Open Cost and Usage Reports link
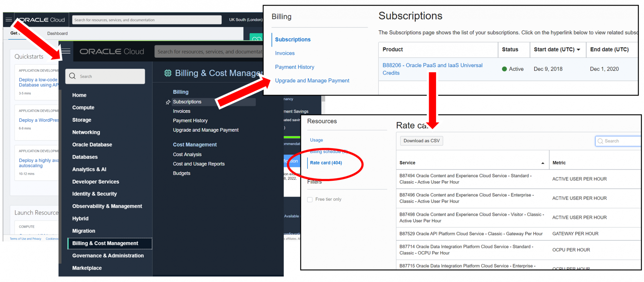The image size is (644, 282). [x=199, y=164]
